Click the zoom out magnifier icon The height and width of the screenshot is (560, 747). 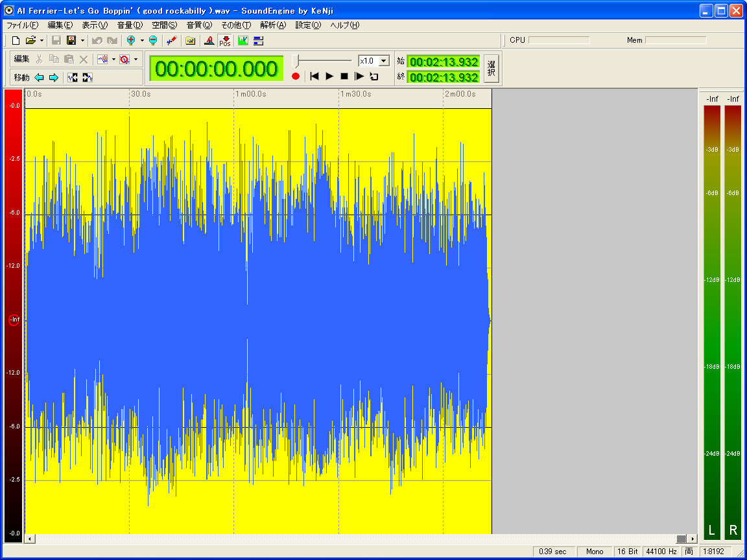[x=153, y=40]
